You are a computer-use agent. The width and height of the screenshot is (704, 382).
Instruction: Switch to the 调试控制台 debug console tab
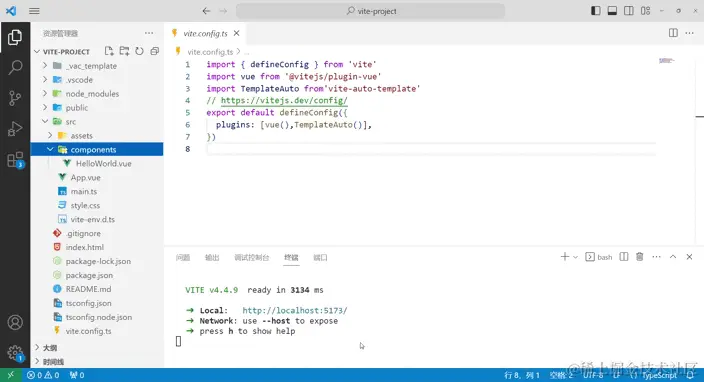[x=251, y=257]
